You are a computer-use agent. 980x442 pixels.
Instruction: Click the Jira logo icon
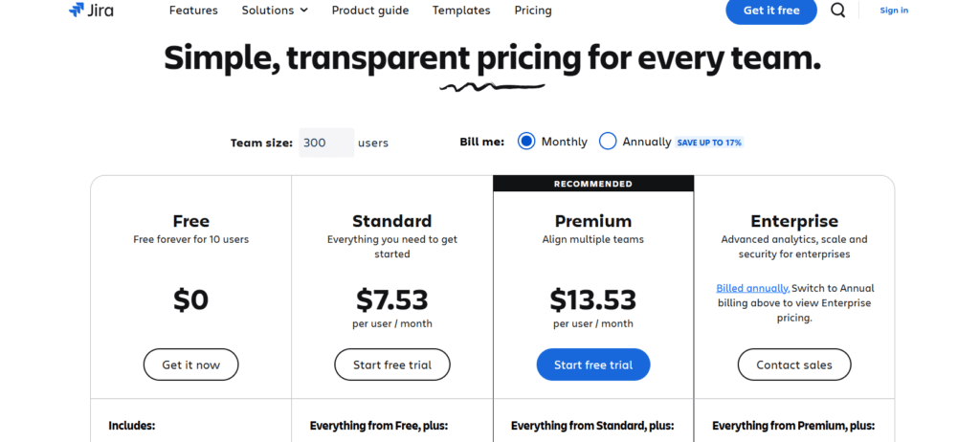tap(77, 10)
